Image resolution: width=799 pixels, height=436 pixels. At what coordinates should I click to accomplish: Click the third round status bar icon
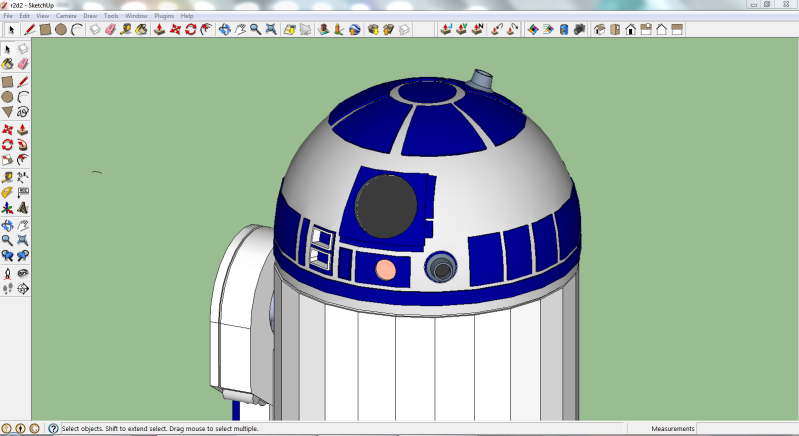pos(34,428)
